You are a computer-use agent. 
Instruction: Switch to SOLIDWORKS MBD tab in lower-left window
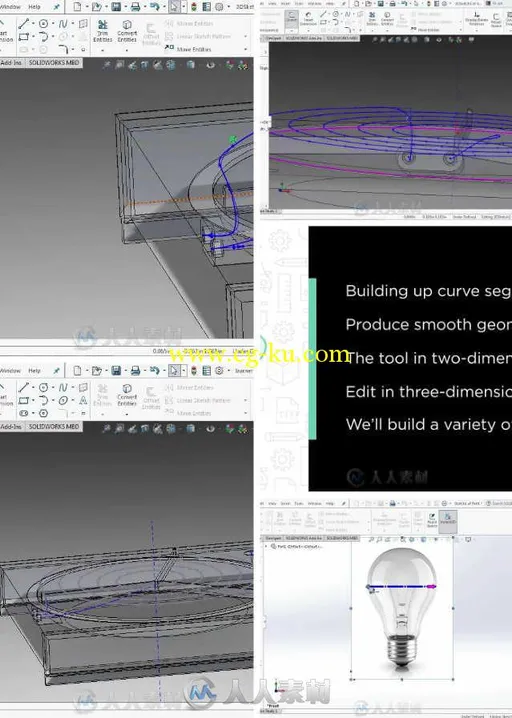(x=54, y=426)
